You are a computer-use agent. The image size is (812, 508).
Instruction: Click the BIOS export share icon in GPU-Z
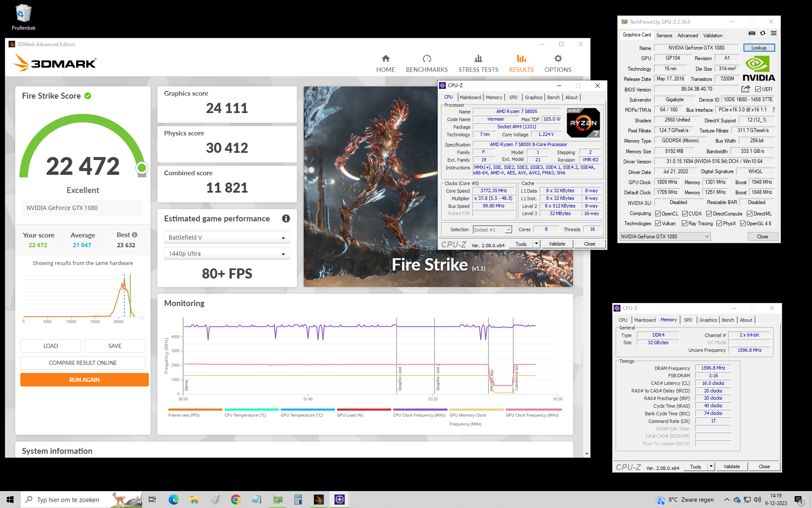[746, 89]
